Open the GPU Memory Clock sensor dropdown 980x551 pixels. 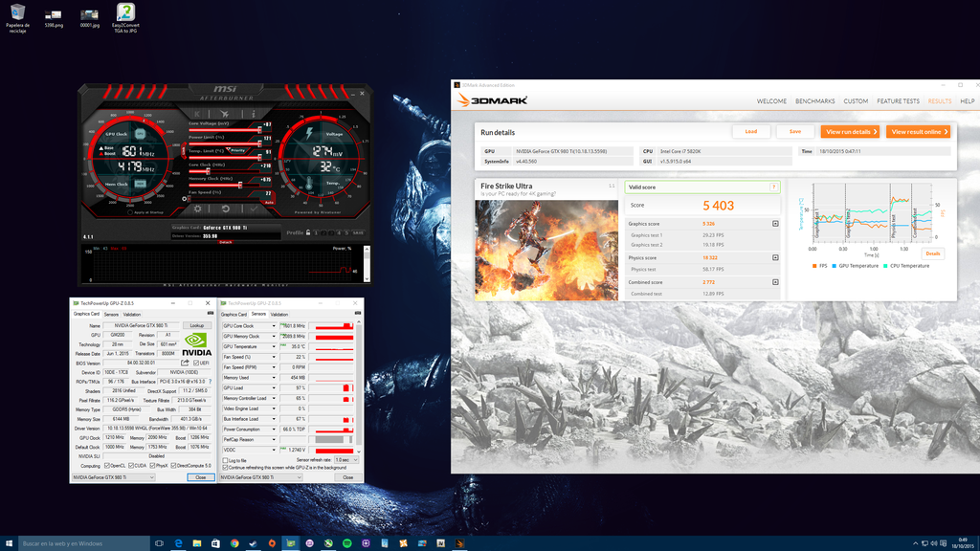click(273, 336)
